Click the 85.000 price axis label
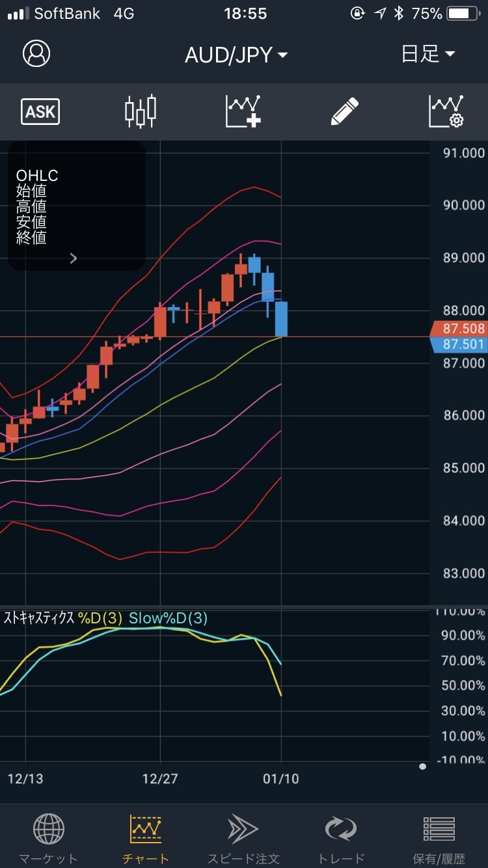The image size is (488, 868). point(464,468)
